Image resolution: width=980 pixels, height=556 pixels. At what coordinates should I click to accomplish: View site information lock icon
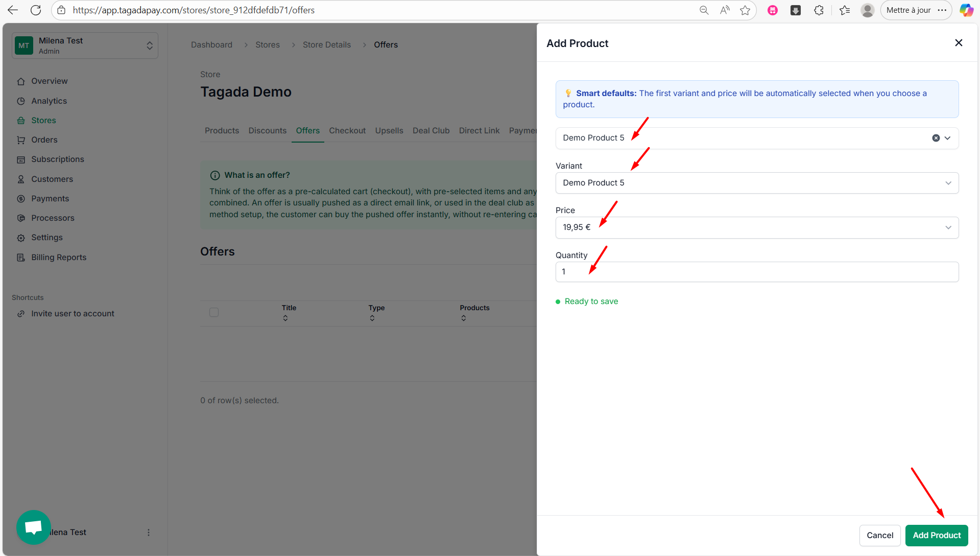click(x=61, y=10)
